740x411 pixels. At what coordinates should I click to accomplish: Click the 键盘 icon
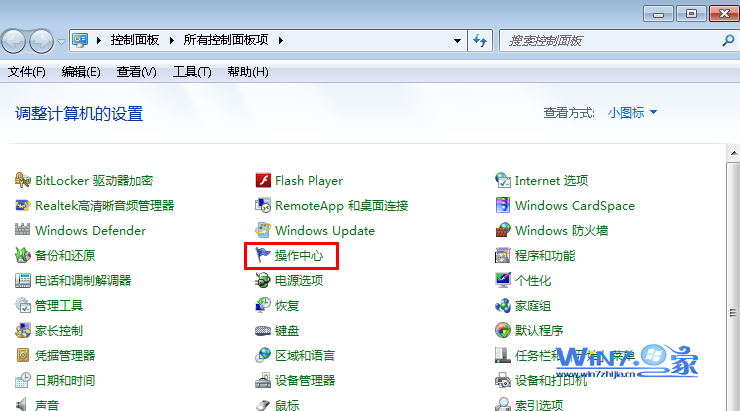tap(263, 330)
